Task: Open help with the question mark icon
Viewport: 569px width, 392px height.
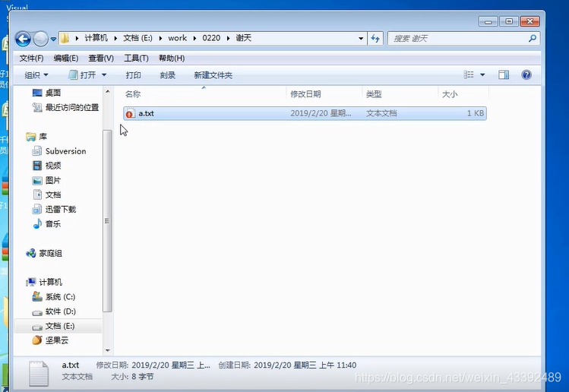Action: tap(526, 74)
